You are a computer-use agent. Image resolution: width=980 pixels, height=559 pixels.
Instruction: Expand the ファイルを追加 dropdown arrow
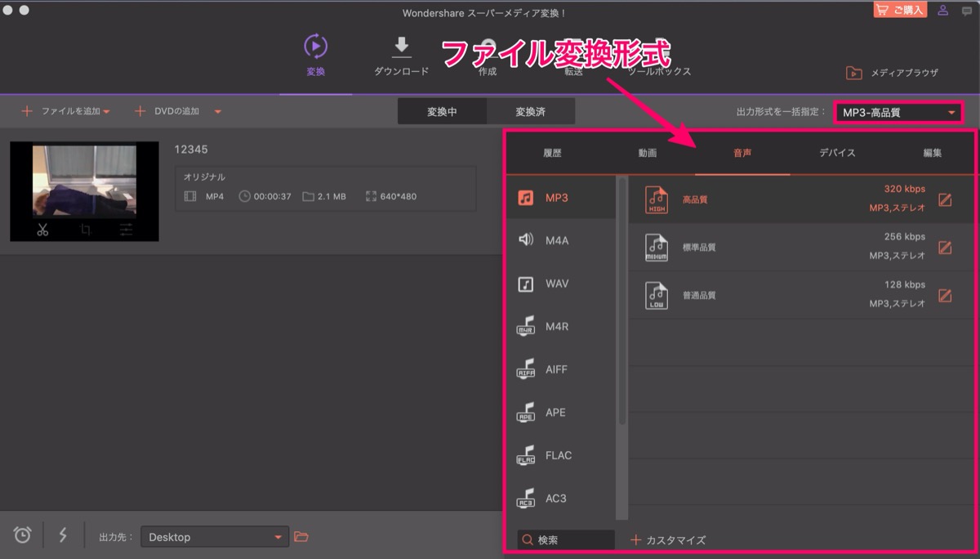(x=106, y=112)
